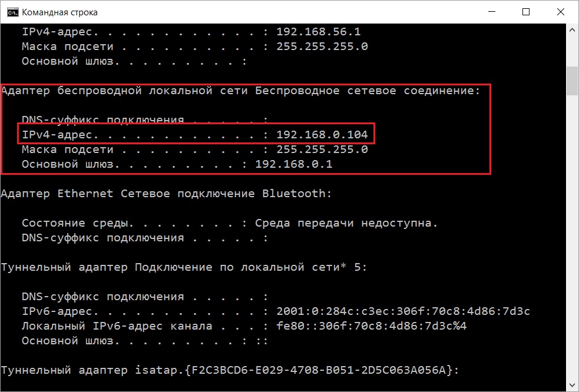Click the Туннельный адаптер isatap heading
The height and width of the screenshot is (392, 579).
[230, 370]
